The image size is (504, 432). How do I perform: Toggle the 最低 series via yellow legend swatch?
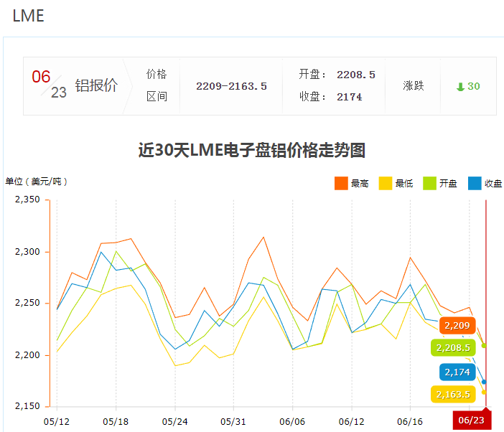[386, 184]
